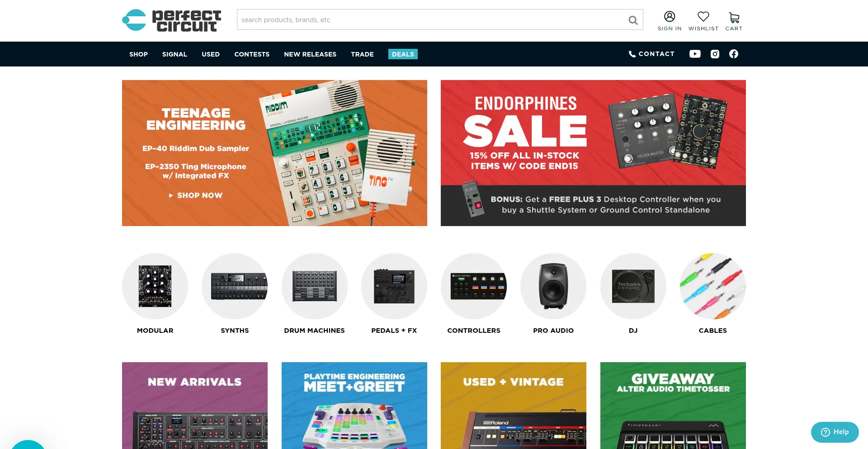The image size is (868, 449).
Task: Open the New Releases menu item
Action: point(310,54)
